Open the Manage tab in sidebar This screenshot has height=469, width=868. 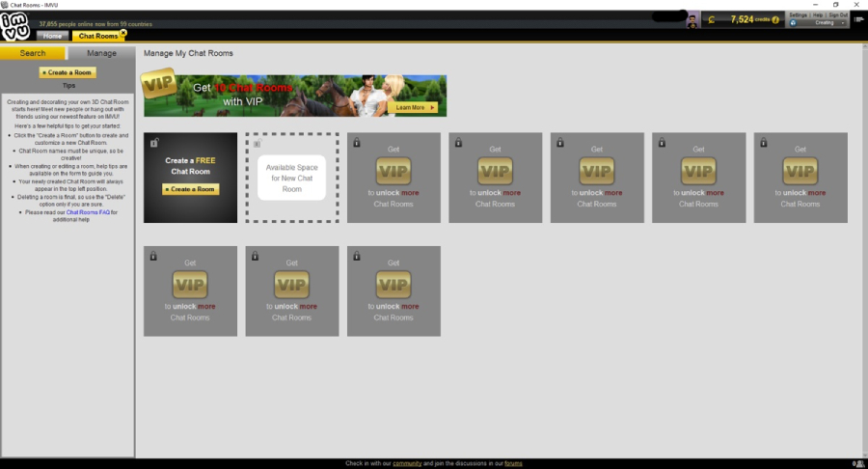pos(101,53)
